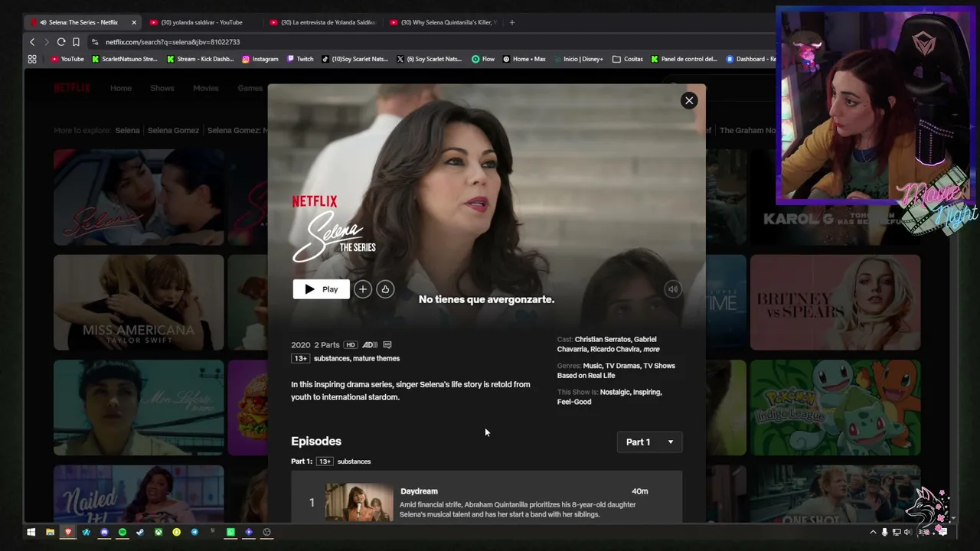Open the Selena movie thumbnail

139,197
